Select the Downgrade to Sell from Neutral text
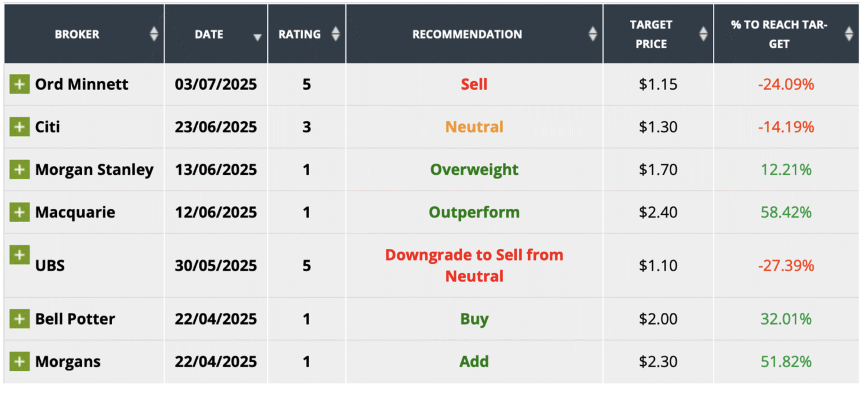 click(474, 265)
